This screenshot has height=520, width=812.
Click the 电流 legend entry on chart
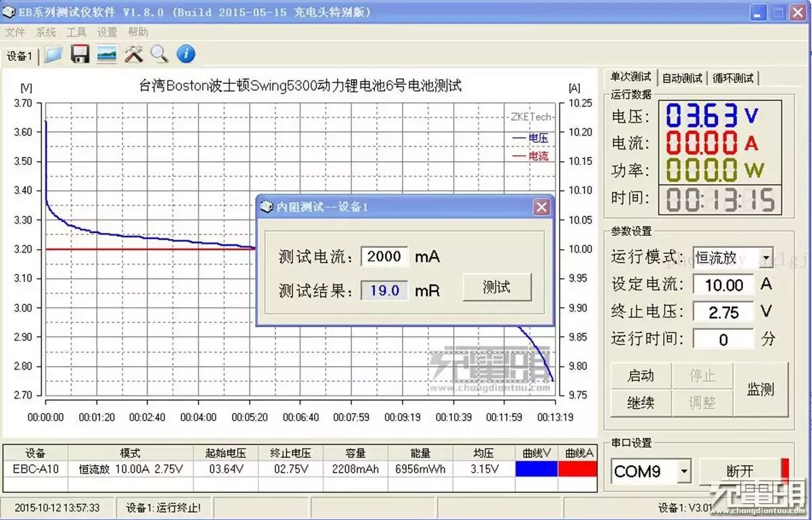pyautogui.click(x=531, y=156)
